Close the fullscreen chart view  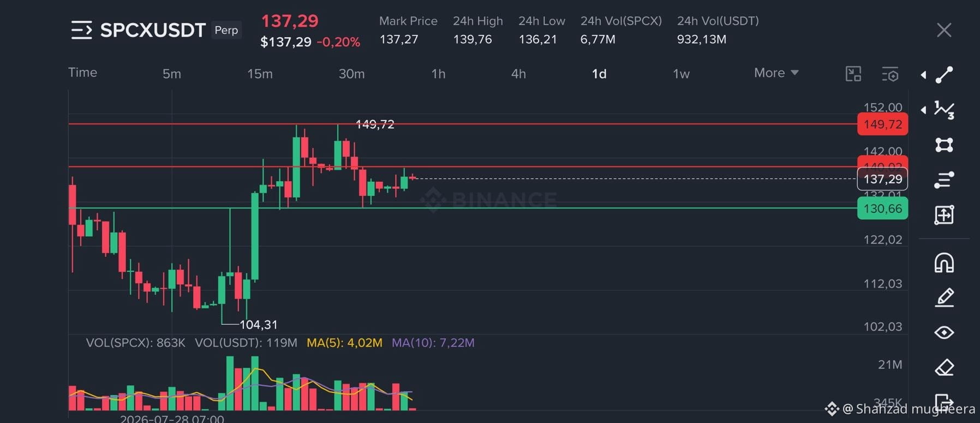(x=944, y=30)
